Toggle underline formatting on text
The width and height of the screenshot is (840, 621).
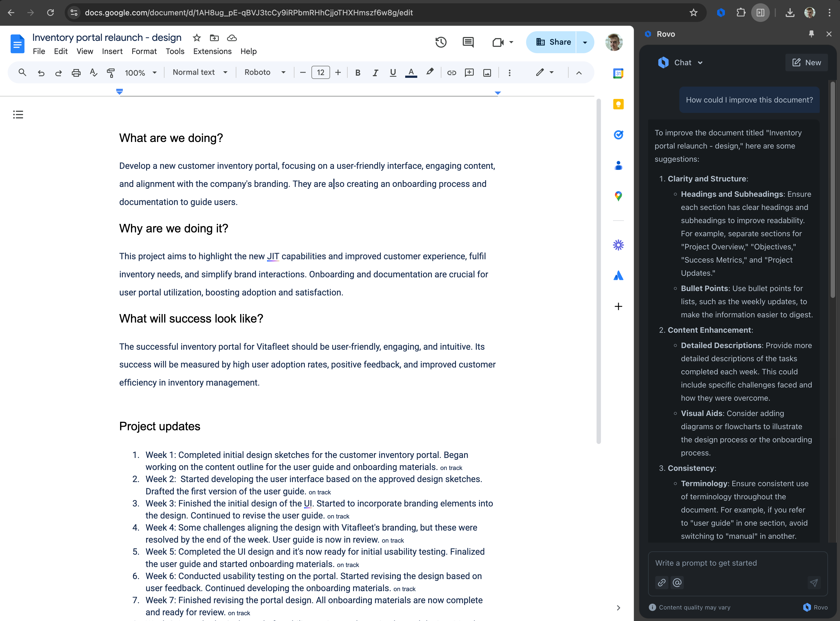[x=392, y=72]
